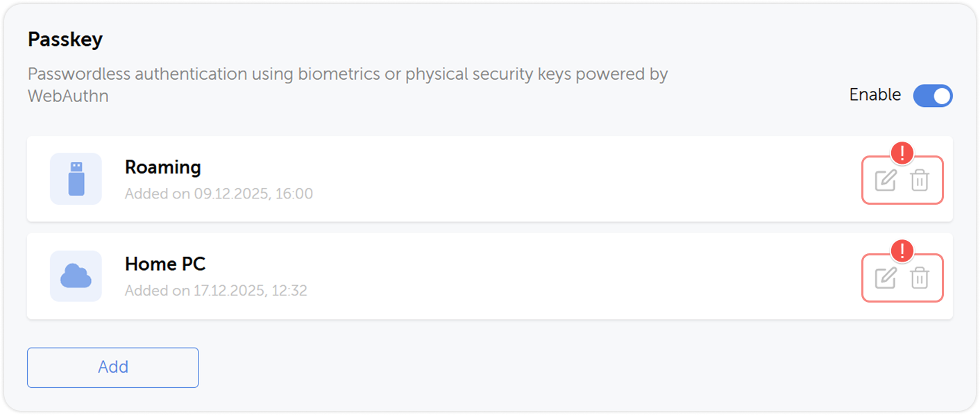
Task: Click the edit pencil icon for Roaming passkey
Action: (x=886, y=180)
